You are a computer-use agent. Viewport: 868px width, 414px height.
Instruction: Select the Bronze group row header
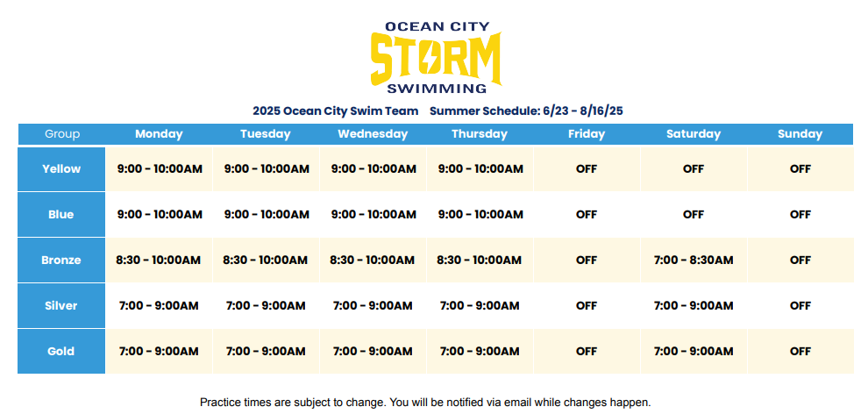click(61, 261)
